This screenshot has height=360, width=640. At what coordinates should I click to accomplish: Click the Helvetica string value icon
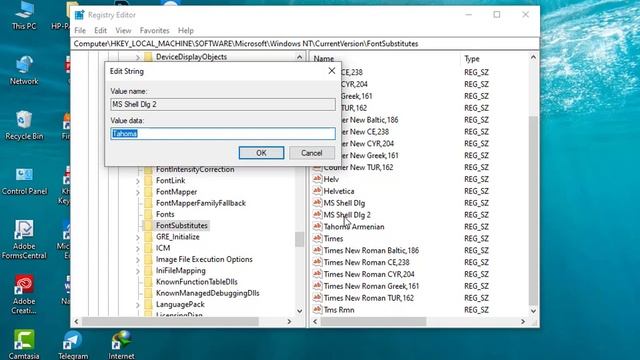pyautogui.click(x=317, y=191)
